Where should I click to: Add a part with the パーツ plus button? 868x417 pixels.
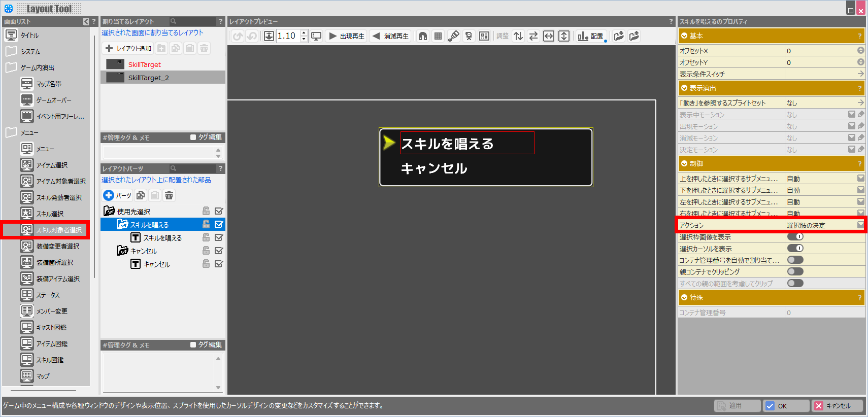tap(117, 195)
